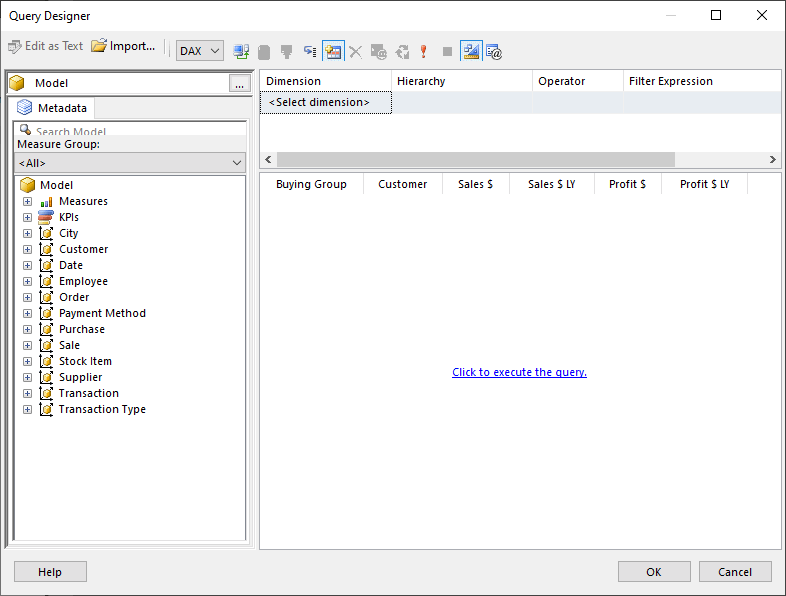Click the Refresh Metadata toolbar icon

(241, 51)
